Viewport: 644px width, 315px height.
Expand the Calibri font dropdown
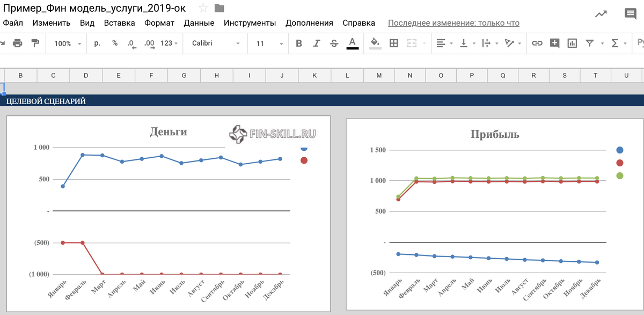238,44
